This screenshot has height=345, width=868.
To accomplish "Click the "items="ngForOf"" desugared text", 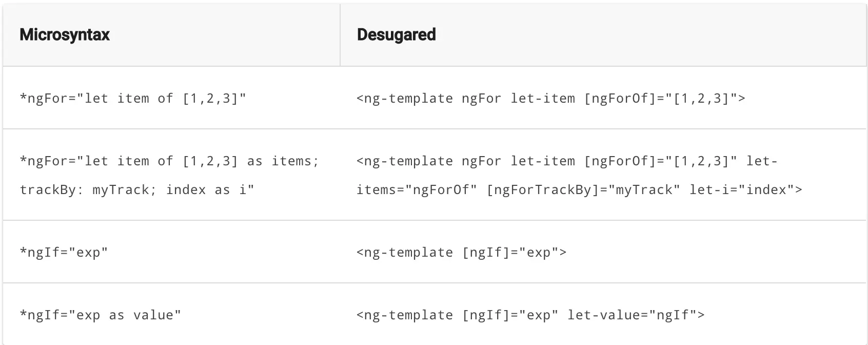I will (x=417, y=190).
